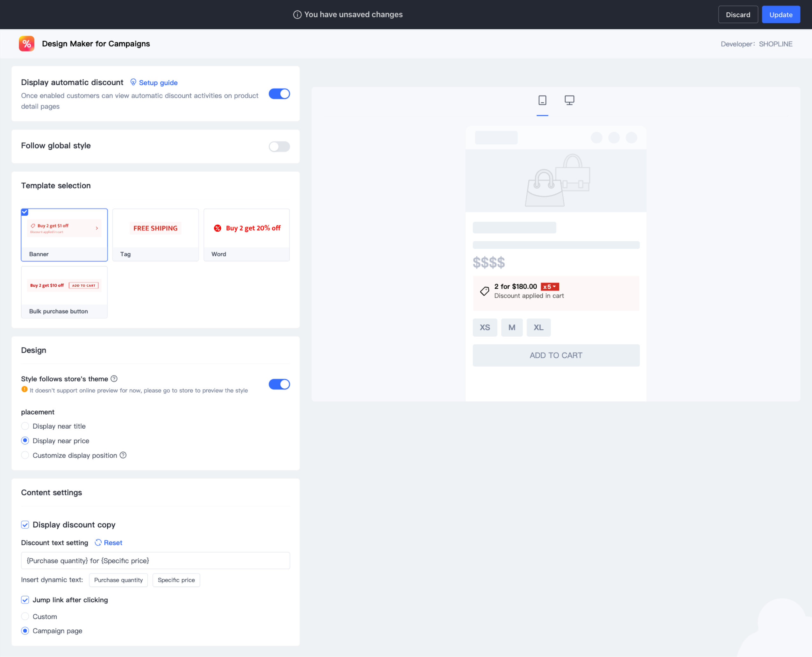This screenshot has height=657, width=812.
Task: Uncheck Display discount copy checkbox
Action: click(x=25, y=525)
